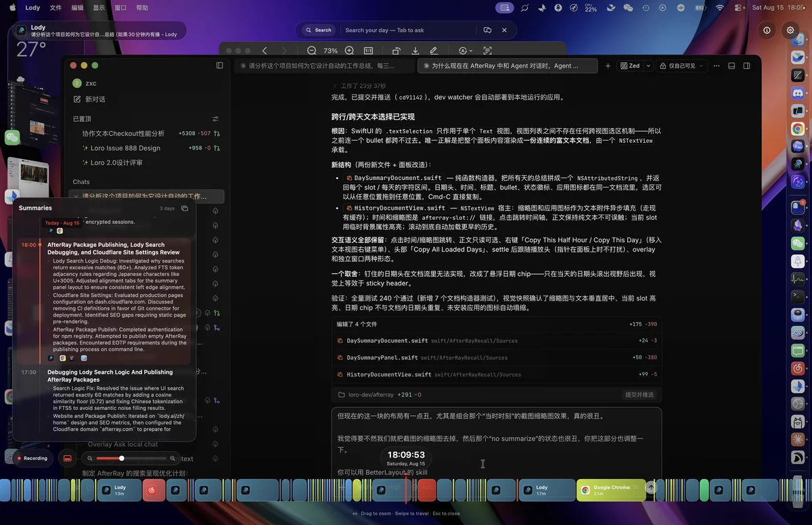Viewport: 812px width, 525px height.
Task: Click the copy icon in Summaries panel header
Action: 185,208
